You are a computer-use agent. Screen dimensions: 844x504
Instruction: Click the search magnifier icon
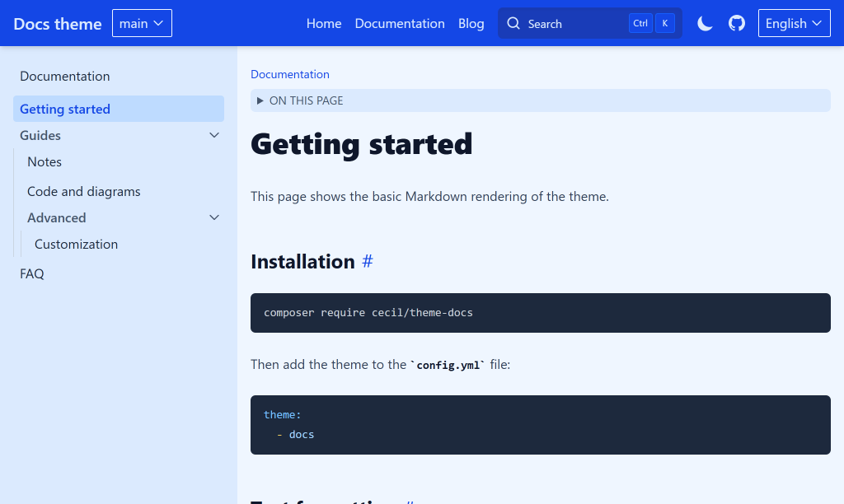coord(513,23)
